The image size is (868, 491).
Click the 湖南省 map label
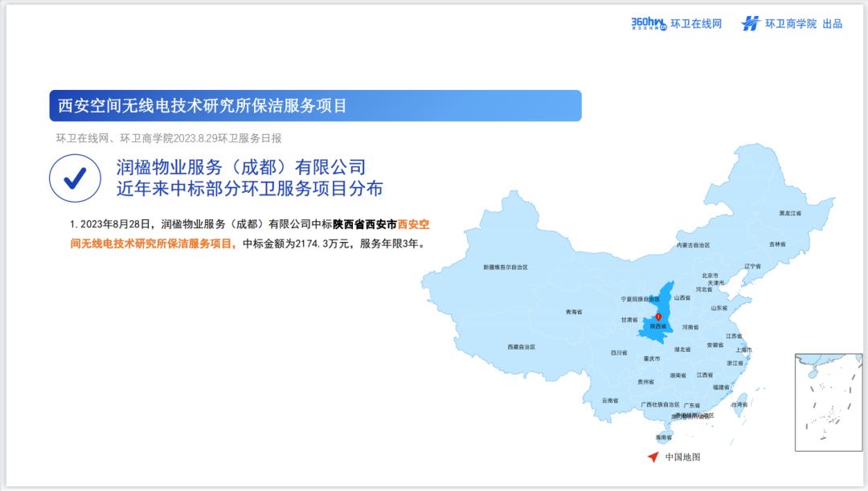678,375
